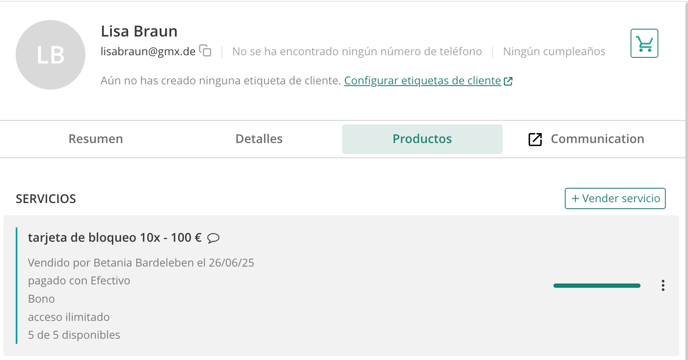Open the shopping cart icon

pos(644,43)
